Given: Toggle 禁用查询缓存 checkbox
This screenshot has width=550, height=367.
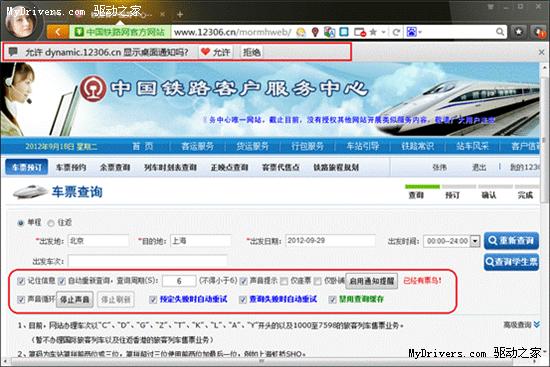Looking at the screenshot, I should click(x=333, y=300).
